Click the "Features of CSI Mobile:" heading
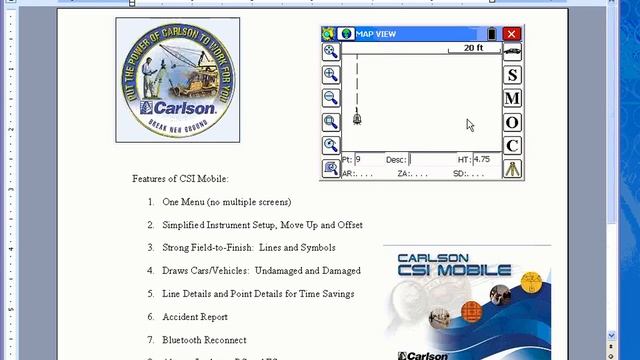This screenshot has height=360, width=640. pyautogui.click(x=180, y=179)
